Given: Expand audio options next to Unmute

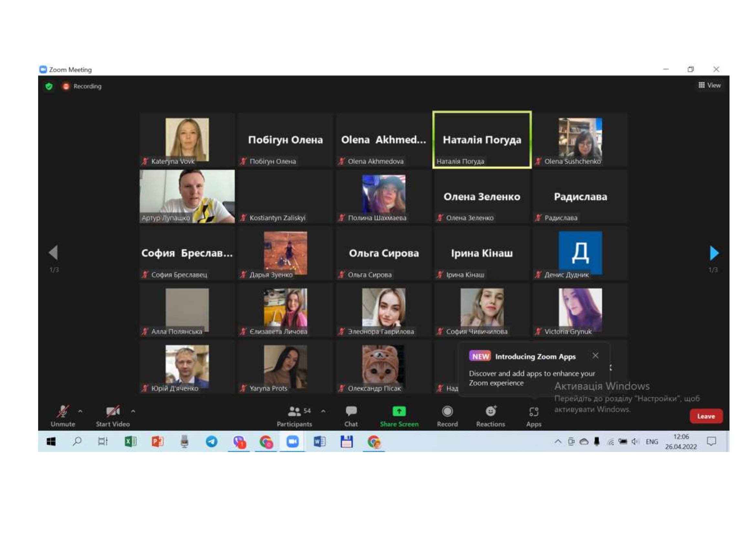Looking at the screenshot, I should click(80, 411).
